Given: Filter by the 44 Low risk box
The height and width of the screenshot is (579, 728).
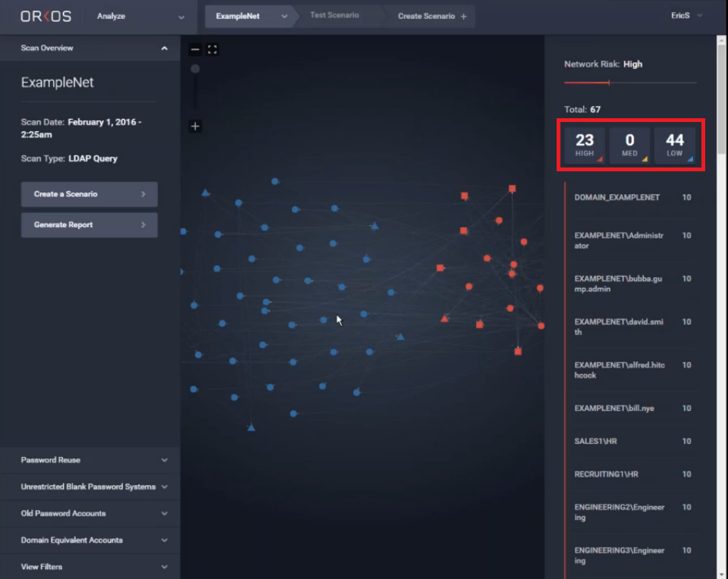Looking at the screenshot, I should tap(674, 145).
